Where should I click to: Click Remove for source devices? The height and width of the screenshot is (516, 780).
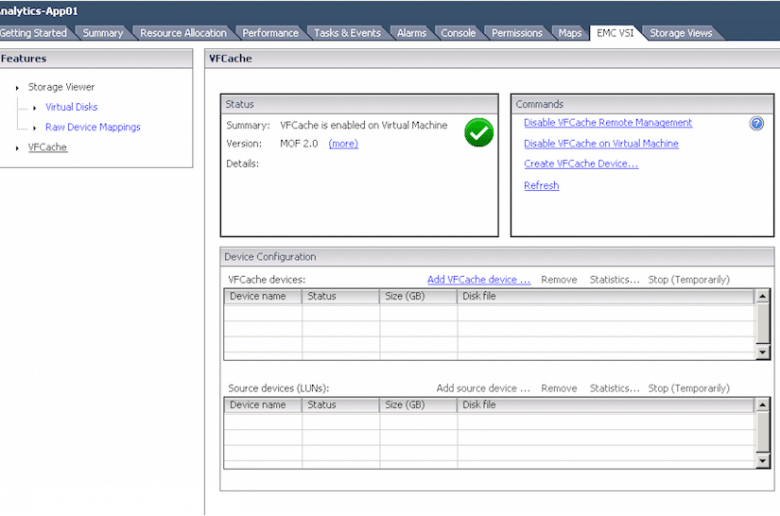(x=559, y=388)
